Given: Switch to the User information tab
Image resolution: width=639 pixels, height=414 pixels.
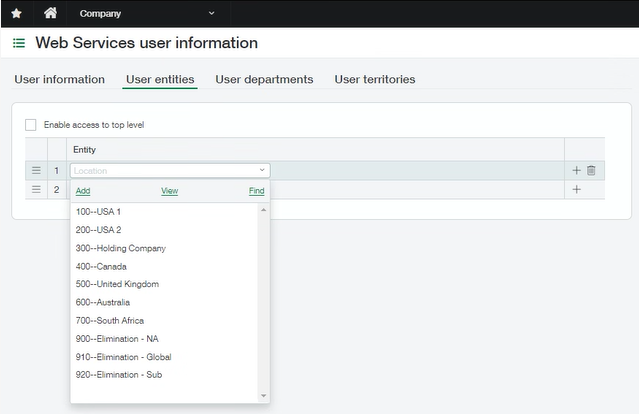Looking at the screenshot, I should point(59,79).
